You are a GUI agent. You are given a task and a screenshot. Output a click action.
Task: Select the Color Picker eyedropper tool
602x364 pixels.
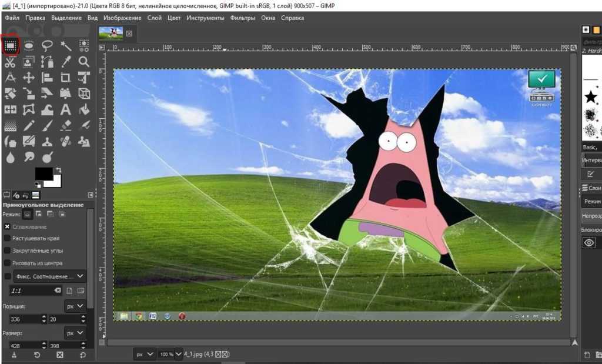(x=66, y=62)
